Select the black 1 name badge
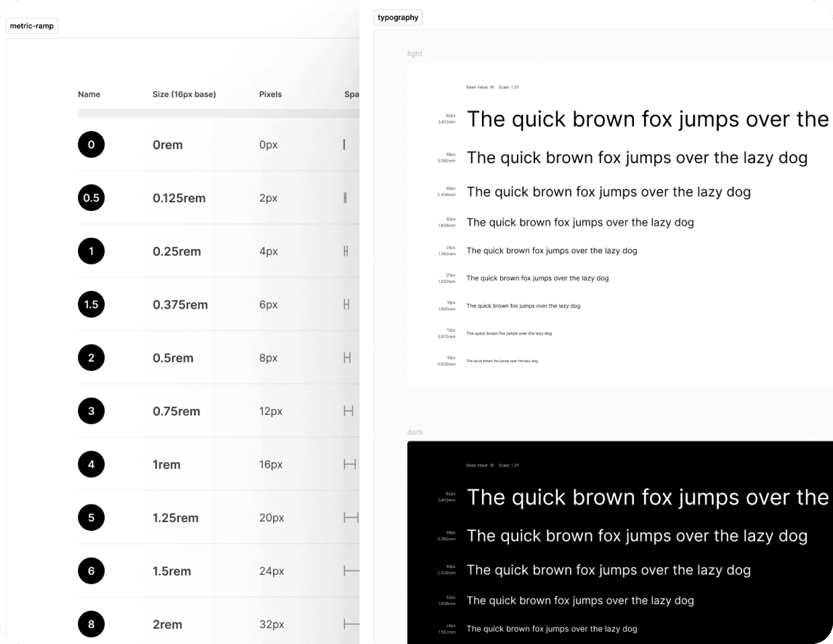 pos(91,251)
